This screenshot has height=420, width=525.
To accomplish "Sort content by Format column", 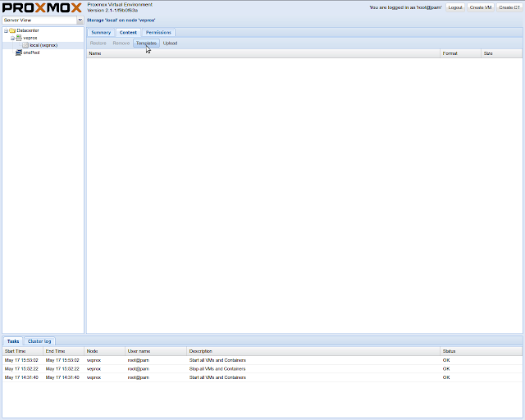I will [x=460, y=53].
